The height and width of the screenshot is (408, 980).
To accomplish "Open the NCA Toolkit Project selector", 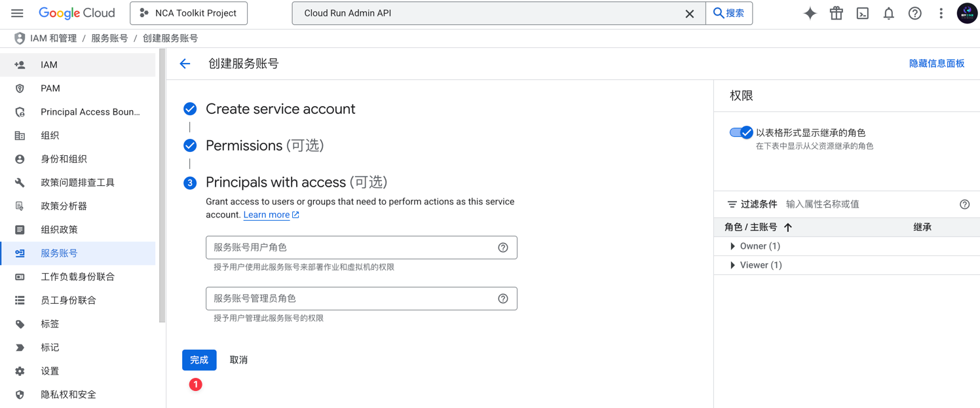I will (189, 12).
